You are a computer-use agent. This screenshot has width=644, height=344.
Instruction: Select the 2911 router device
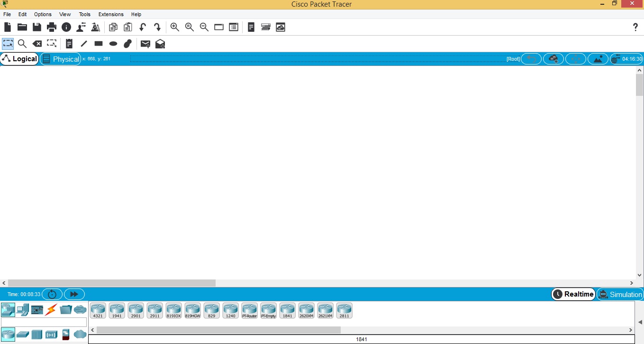tap(154, 311)
